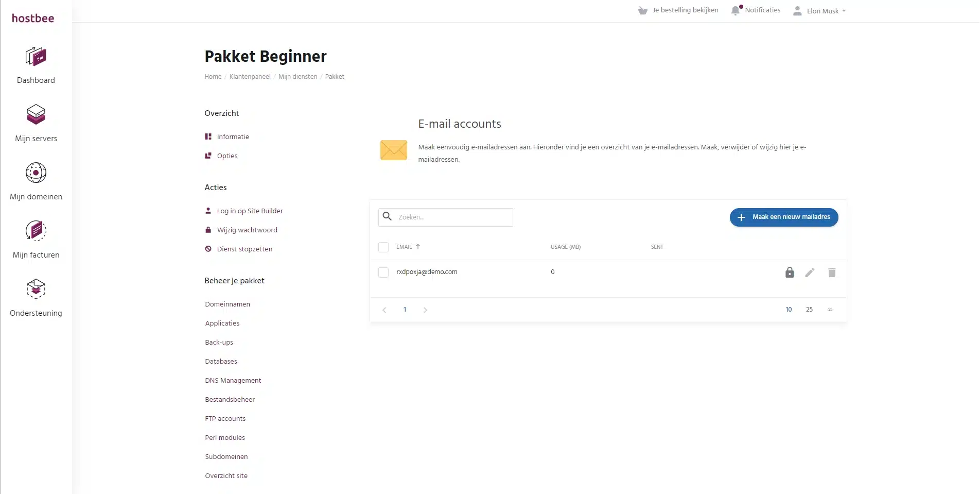The height and width of the screenshot is (494, 980).
Task: Sort by the EMAIL column arrow
Action: (x=418, y=247)
